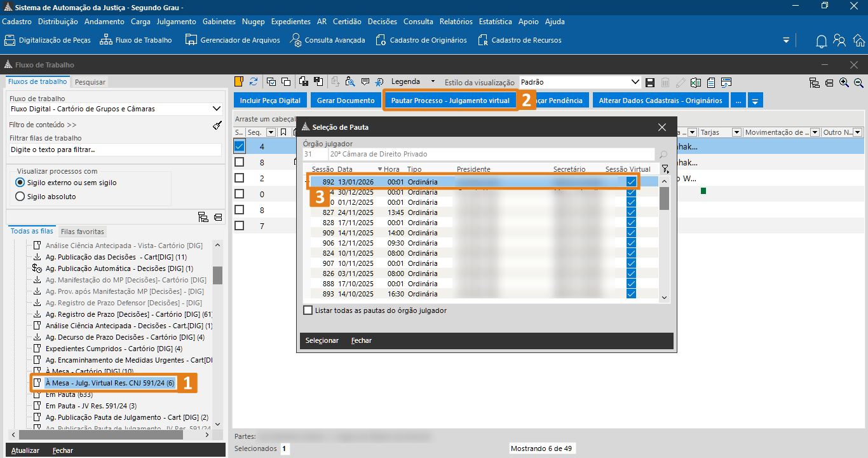Click the 'Filtrar filas de trabalho' text field
The height and width of the screenshot is (458, 868).
[114, 149]
